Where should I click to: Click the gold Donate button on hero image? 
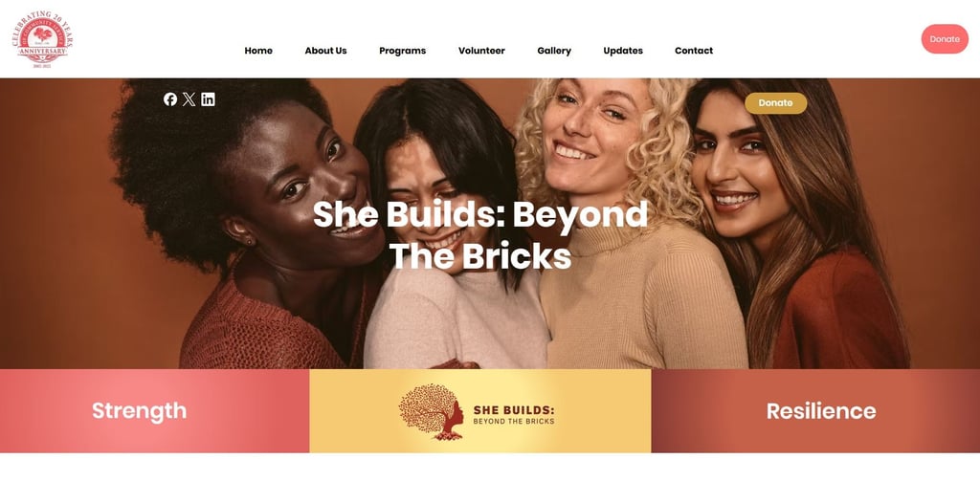[775, 103]
